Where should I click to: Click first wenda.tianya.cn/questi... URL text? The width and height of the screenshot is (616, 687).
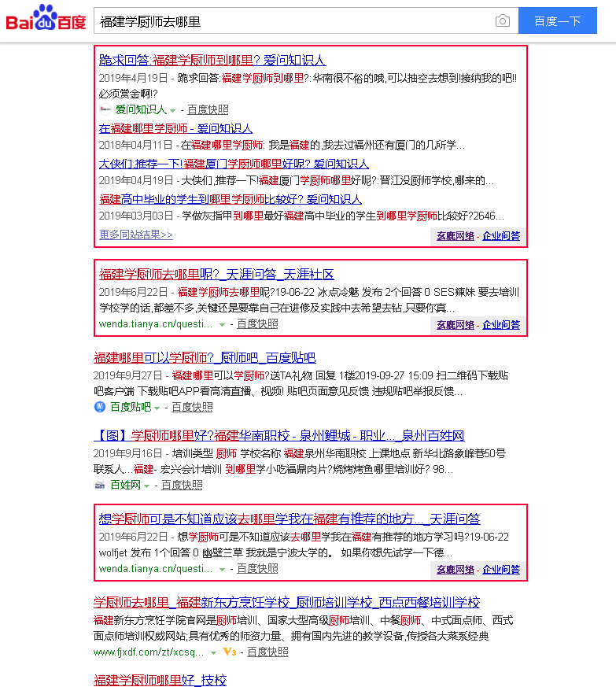(156, 323)
